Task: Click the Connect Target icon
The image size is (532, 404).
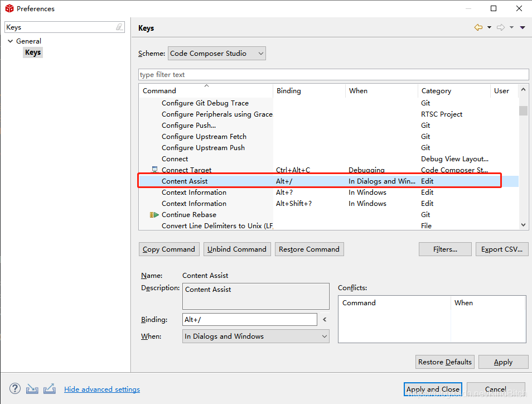Action: (x=154, y=169)
